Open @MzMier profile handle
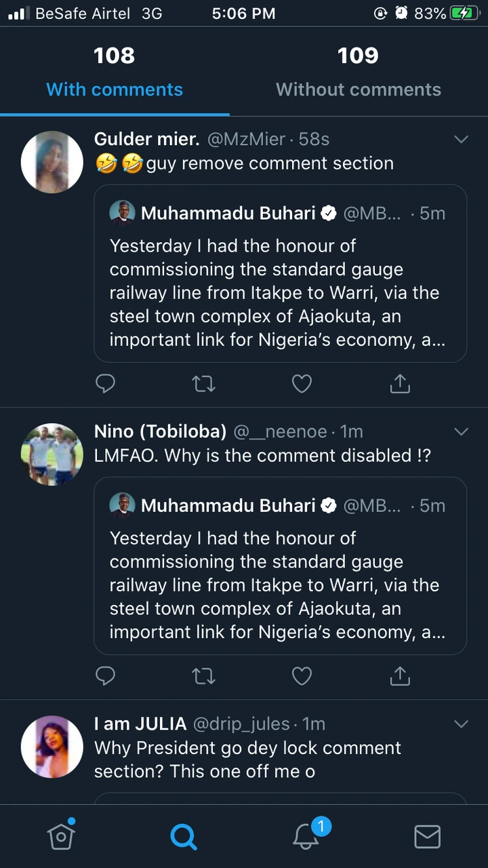Image resolution: width=488 pixels, height=868 pixels. (x=245, y=139)
